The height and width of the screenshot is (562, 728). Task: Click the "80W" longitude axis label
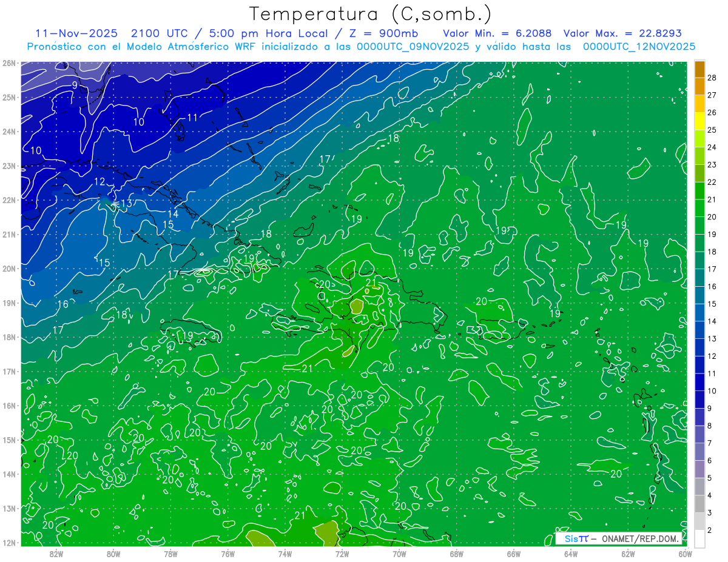pyautogui.click(x=113, y=553)
